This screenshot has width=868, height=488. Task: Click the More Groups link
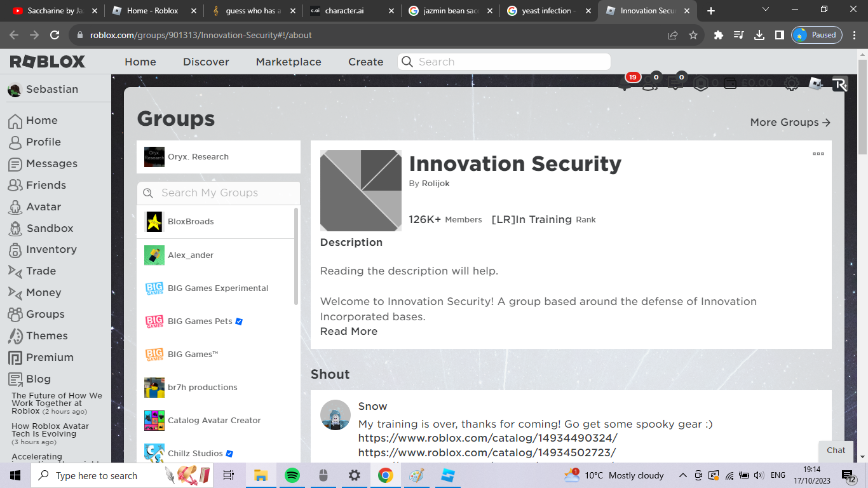click(x=790, y=123)
